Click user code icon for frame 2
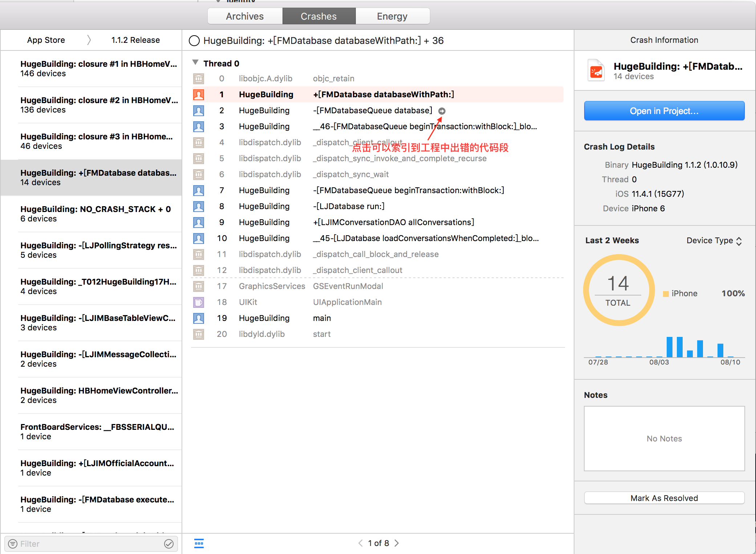The height and width of the screenshot is (554, 756). pos(199,111)
